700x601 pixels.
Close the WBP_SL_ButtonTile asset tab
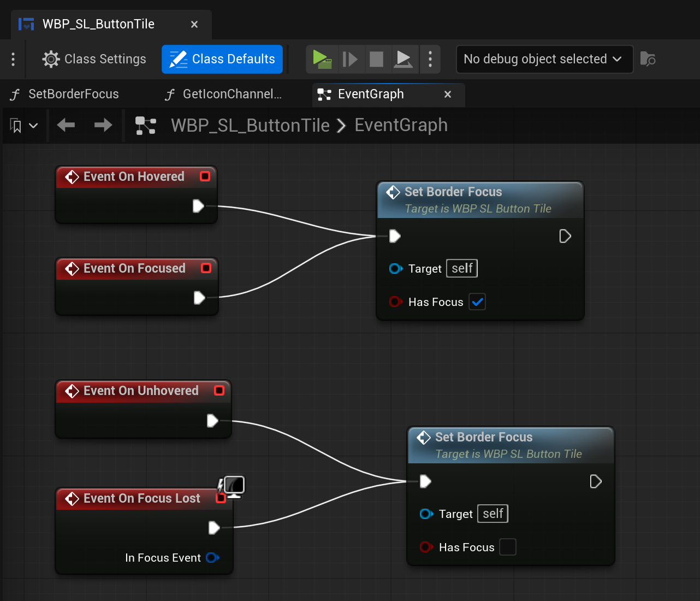[x=194, y=25]
